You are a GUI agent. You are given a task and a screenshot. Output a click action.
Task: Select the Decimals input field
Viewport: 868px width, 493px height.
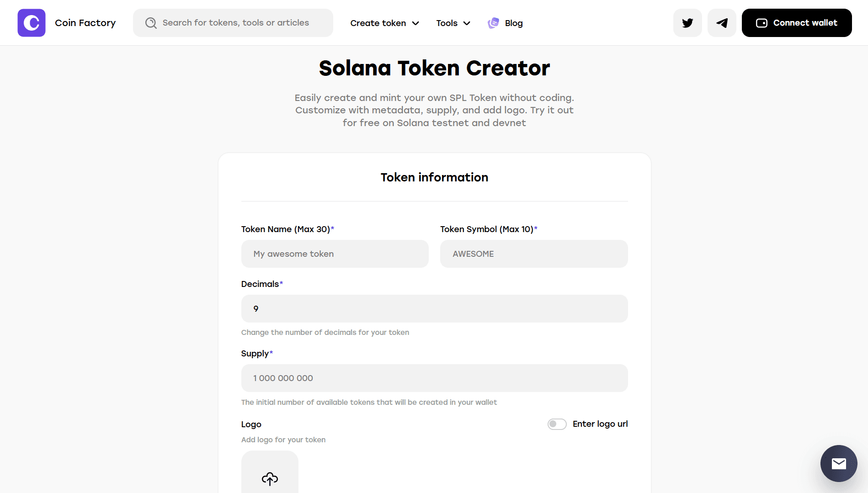434,308
